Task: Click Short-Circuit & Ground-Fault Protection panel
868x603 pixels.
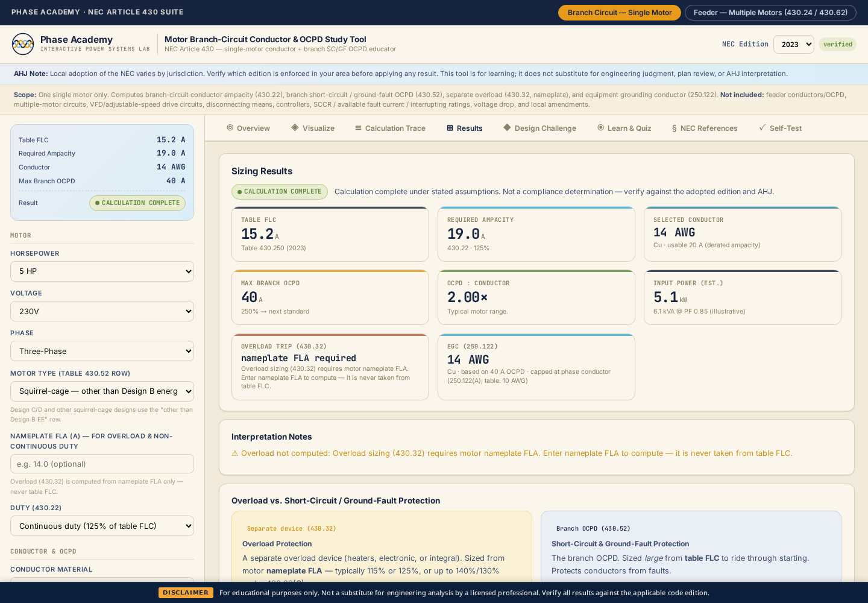Action: [x=691, y=547]
